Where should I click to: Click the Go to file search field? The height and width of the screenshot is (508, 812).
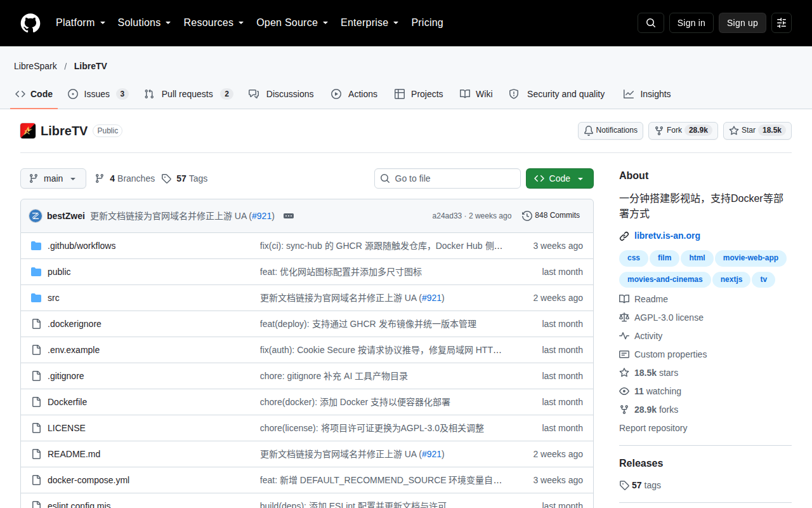[x=447, y=178]
